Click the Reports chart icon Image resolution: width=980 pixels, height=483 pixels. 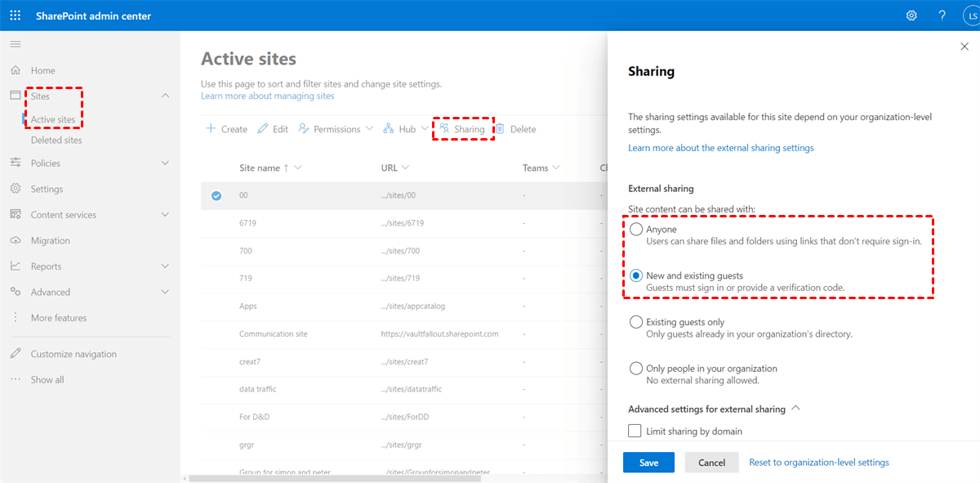pos(16,266)
